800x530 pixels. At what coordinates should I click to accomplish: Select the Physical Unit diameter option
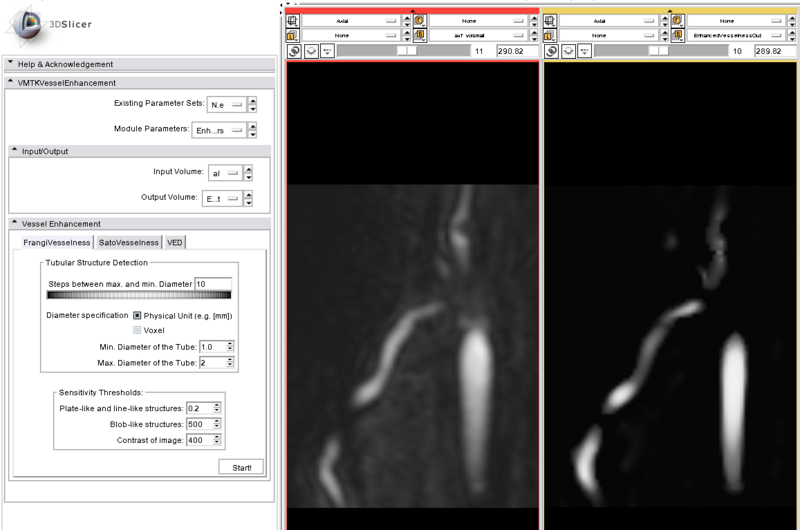tap(138, 315)
